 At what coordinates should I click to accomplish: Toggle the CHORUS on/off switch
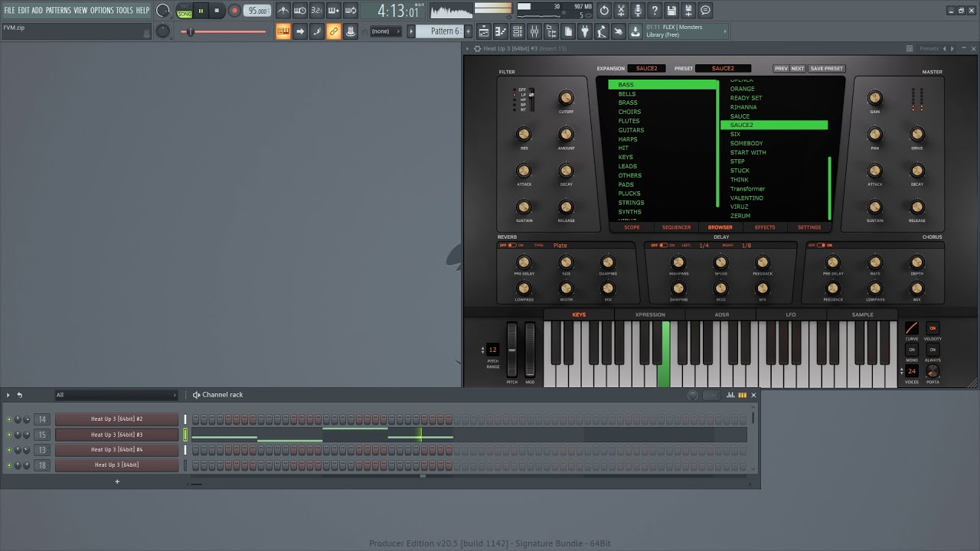click(822, 246)
